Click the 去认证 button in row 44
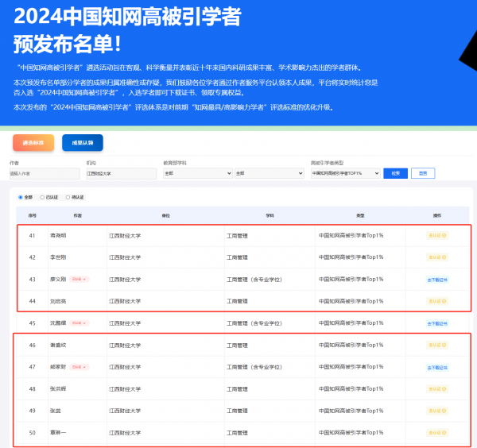The image size is (477, 448). click(437, 301)
